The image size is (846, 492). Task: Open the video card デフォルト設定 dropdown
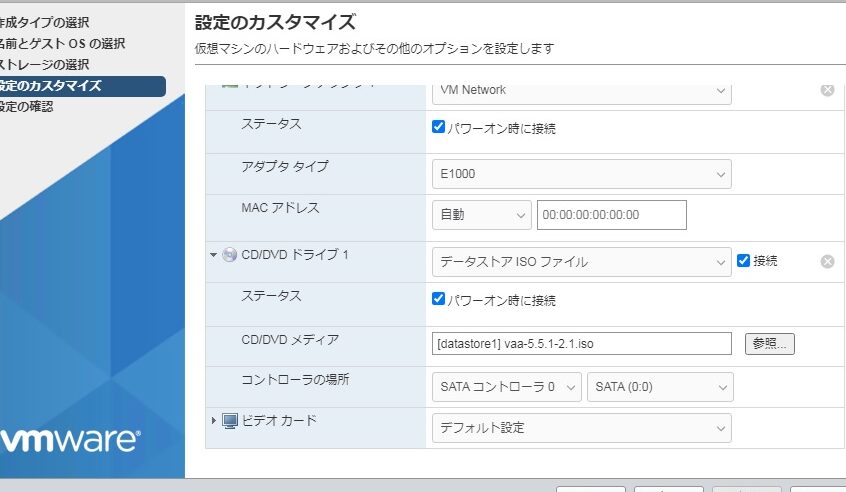(x=582, y=428)
